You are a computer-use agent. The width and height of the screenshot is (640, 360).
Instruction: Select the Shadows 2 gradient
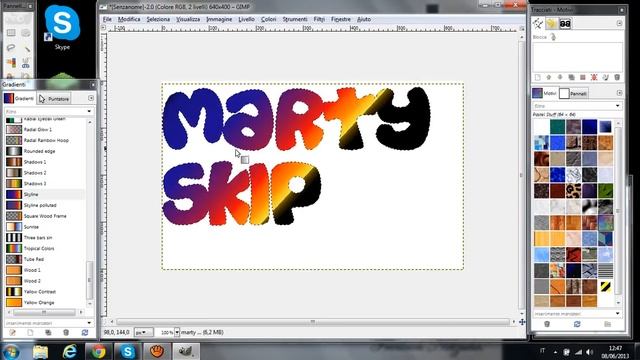[x=45, y=173]
